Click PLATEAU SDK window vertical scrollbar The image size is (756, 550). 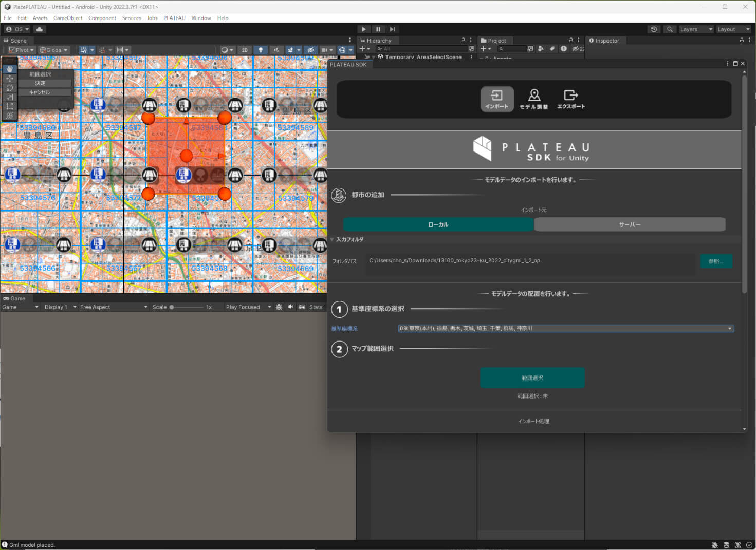click(x=744, y=184)
